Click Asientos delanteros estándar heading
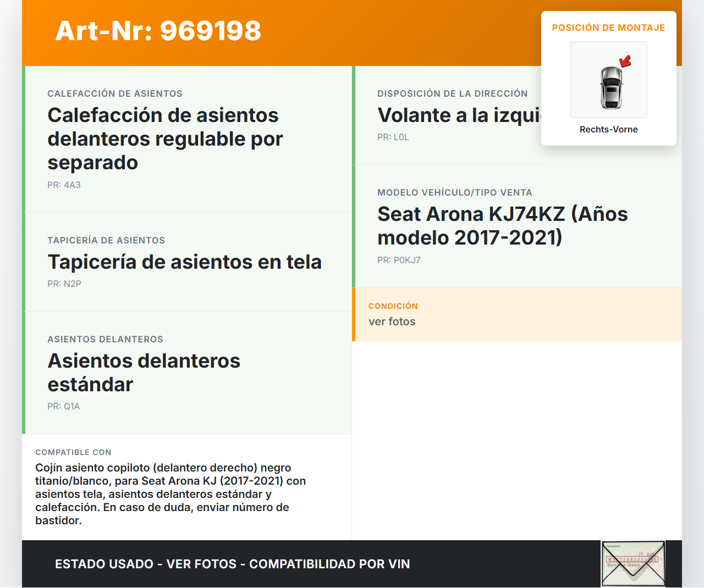The image size is (704, 588). (x=144, y=373)
